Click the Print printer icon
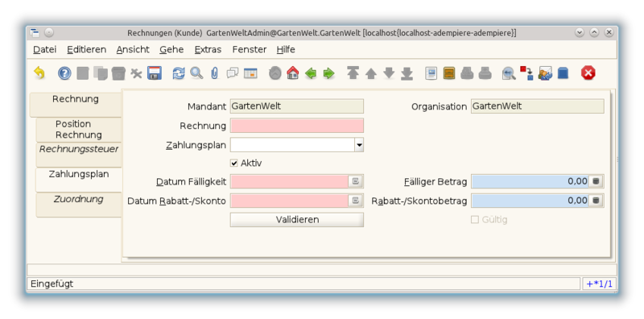The width and height of the screenshot is (644, 319). [x=485, y=73]
